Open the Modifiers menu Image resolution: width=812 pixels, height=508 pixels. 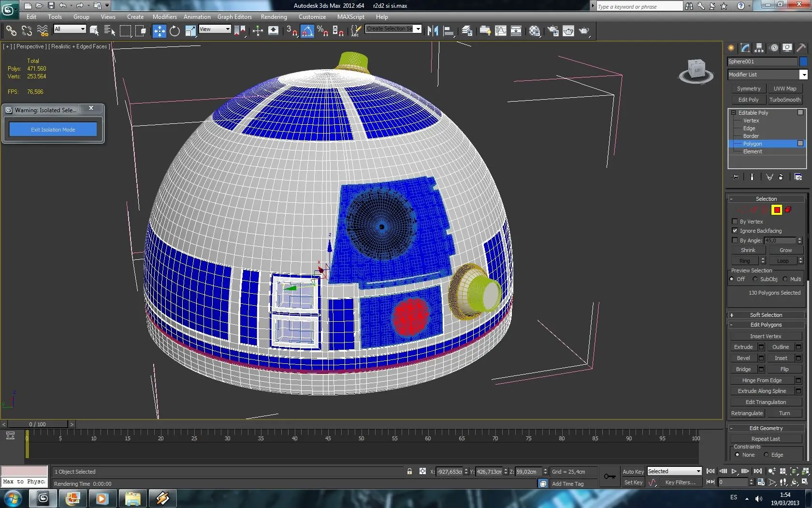[165, 17]
